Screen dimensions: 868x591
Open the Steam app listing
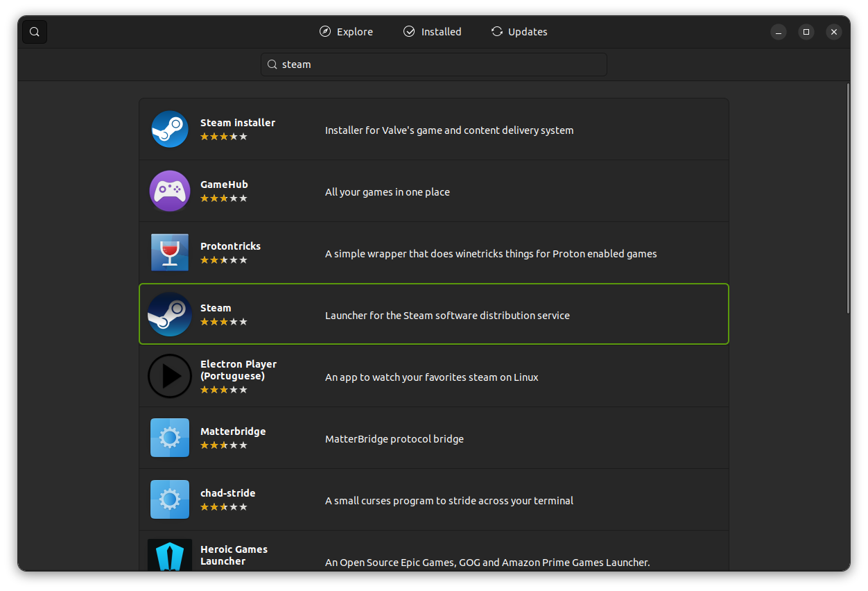434,314
